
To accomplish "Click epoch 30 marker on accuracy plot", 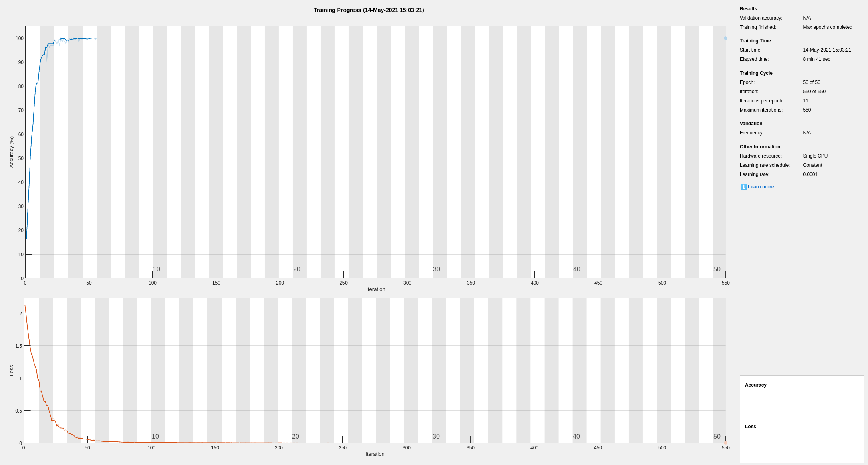I will [x=437, y=269].
